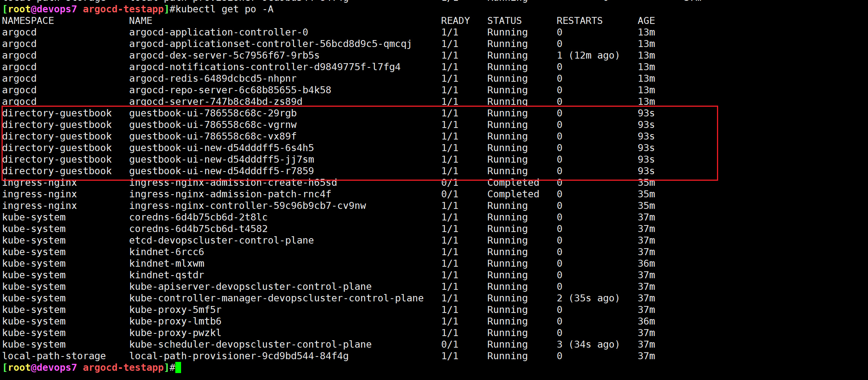The image size is (868, 380).
Task: Select kube-proxy-lmtb6 pod name
Action: point(175,321)
